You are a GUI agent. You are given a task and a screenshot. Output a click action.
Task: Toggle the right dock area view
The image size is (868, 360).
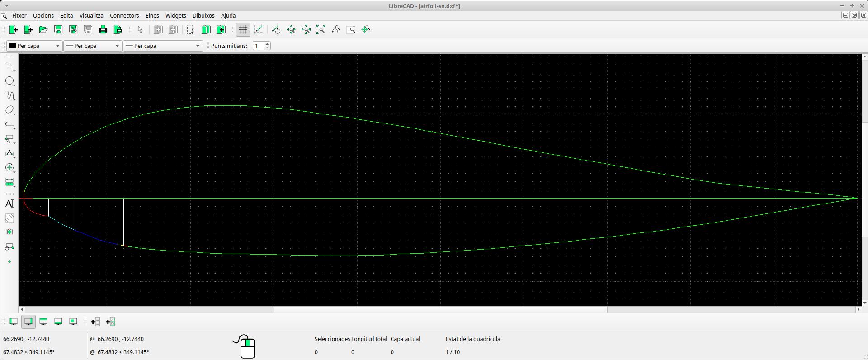28,322
